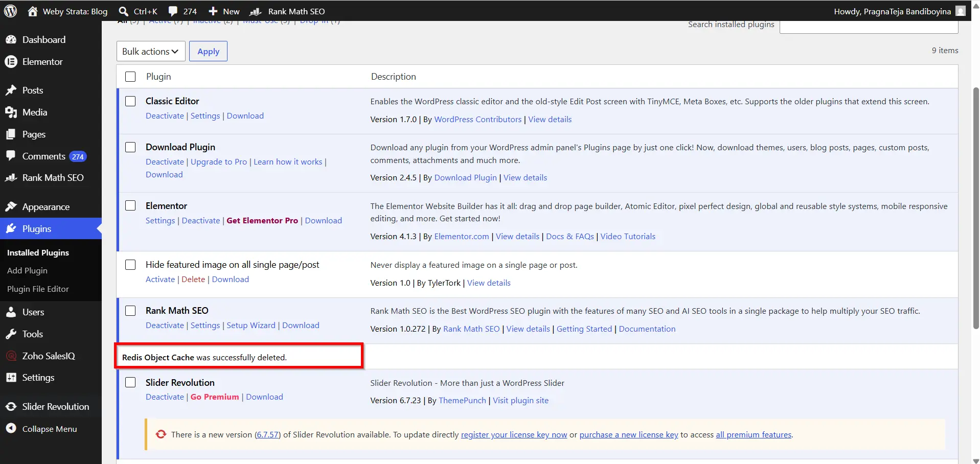Screen dimensions: 980x464
Task: Click the page vertical scrollbar thumb
Action: tap(975, 208)
